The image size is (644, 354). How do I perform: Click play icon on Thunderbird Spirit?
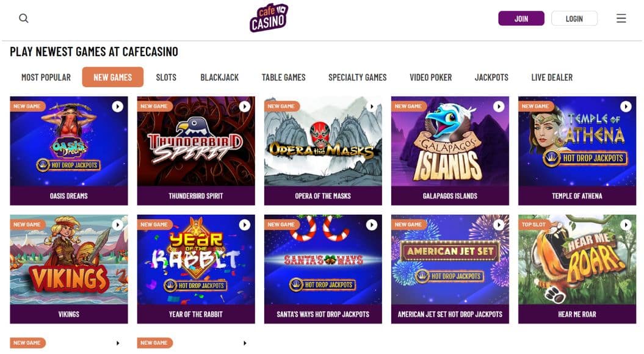pyautogui.click(x=245, y=107)
